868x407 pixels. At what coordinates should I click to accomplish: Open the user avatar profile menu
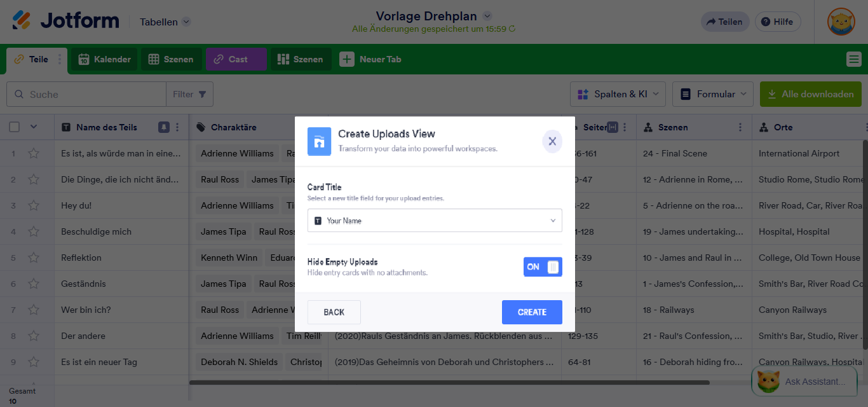[x=841, y=22]
